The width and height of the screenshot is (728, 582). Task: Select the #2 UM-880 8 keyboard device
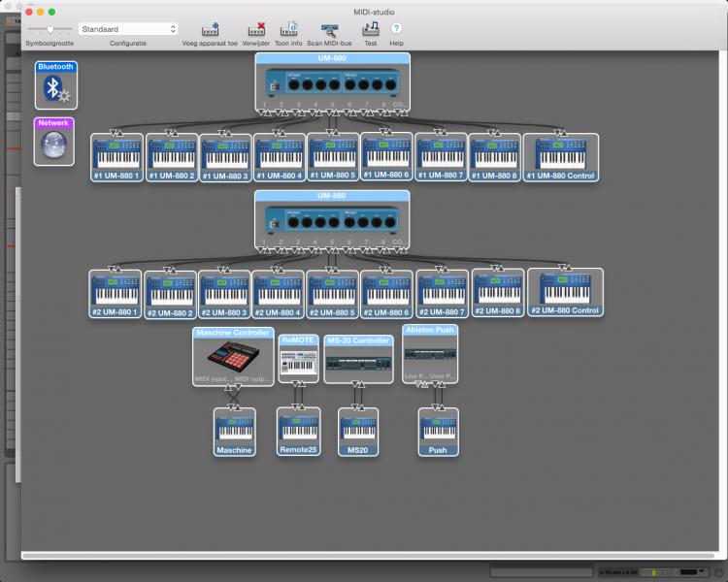(498, 293)
